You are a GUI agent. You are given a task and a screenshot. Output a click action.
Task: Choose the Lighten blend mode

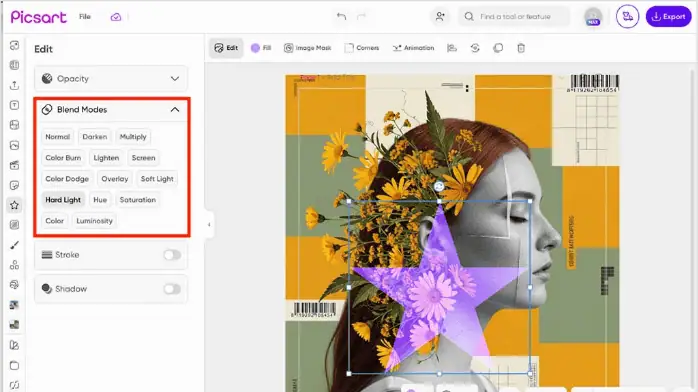coord(106,158)
